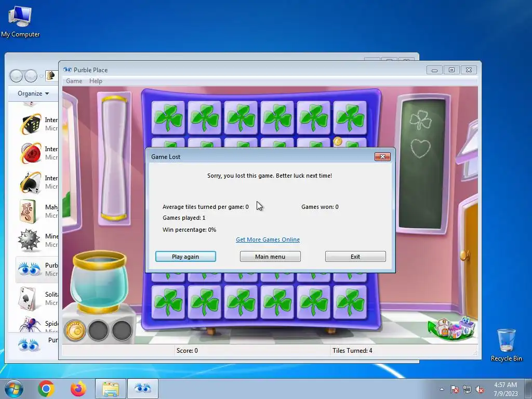
Task: Click the Main menu button
Action: [270, 257]
